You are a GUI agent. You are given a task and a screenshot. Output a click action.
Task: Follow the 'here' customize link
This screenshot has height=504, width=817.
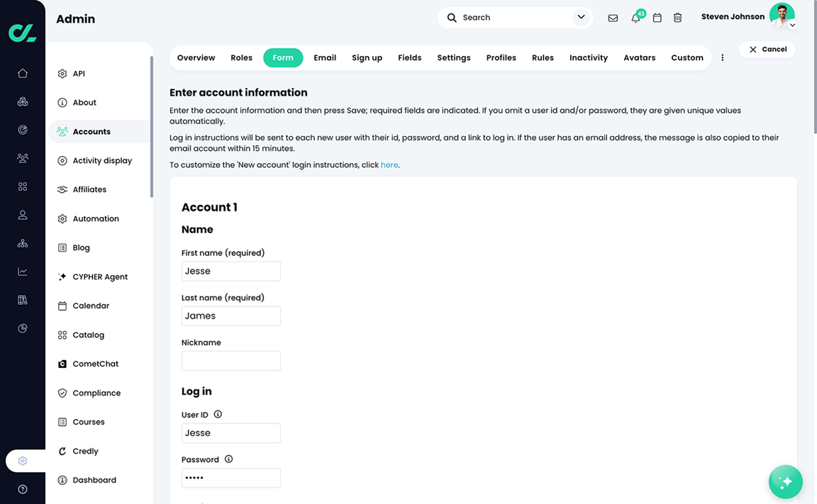point(389,165)
